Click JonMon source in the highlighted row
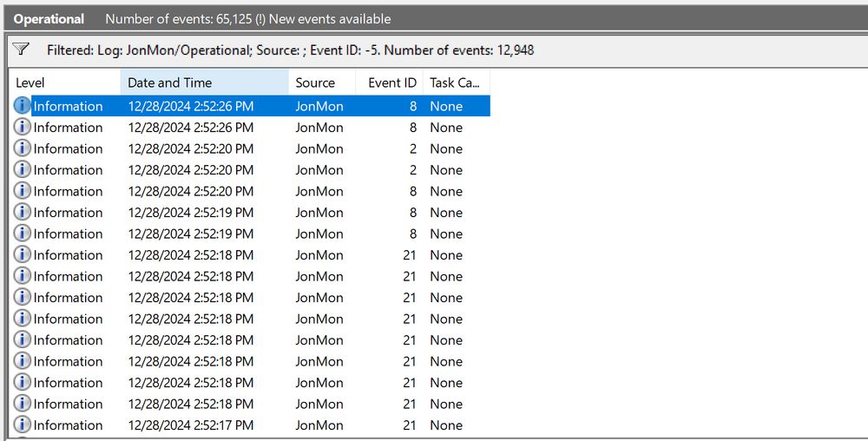Image resolution: width=868 pixels, height=441 pixels. pos(319,106)
